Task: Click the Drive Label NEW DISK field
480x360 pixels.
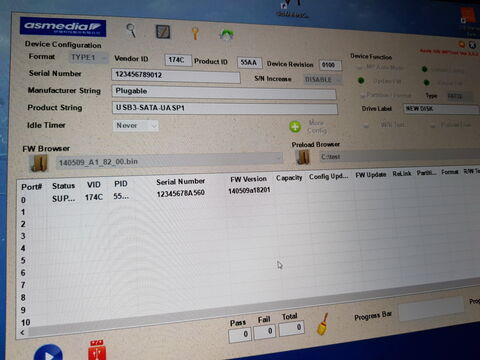Action: 441,109
